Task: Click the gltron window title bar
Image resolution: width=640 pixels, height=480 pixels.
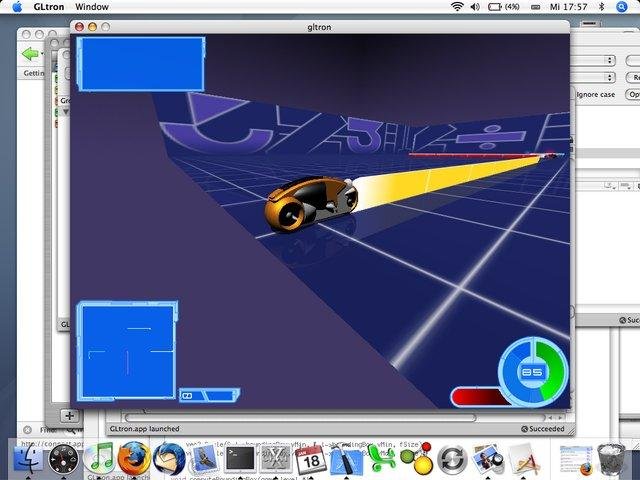Action: tap(319, 27)
